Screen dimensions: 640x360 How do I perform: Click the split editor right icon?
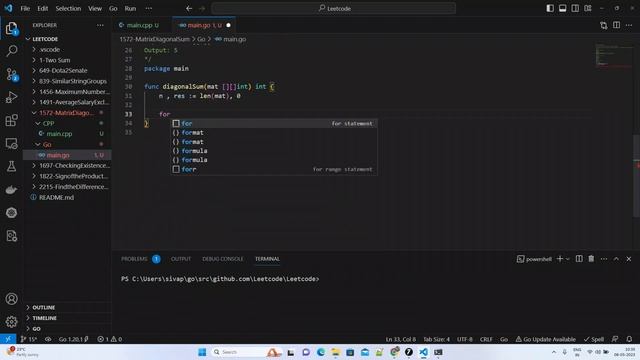pyautogui.click(x=616, y=25)
